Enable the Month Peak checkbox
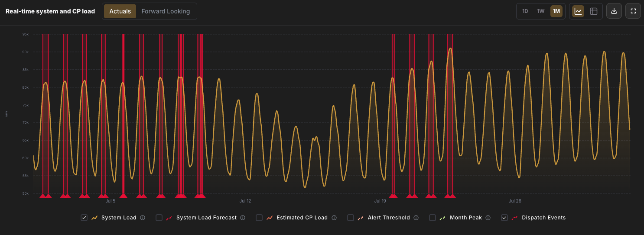Screen dimensions: 644x235 (x=433, y=218)
